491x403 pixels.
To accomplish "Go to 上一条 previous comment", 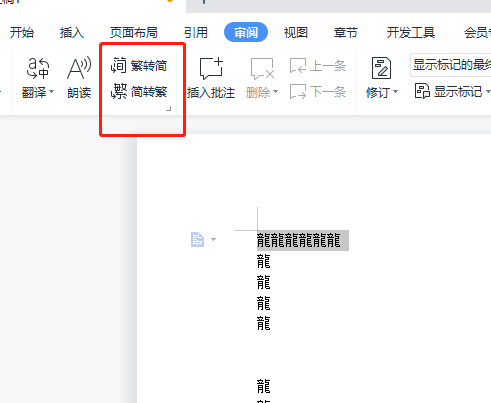I will click(x=318, y=66).
